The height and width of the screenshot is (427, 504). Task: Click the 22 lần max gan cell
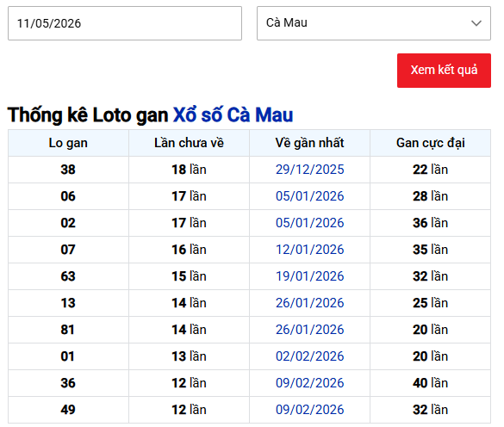coord(431,170)
